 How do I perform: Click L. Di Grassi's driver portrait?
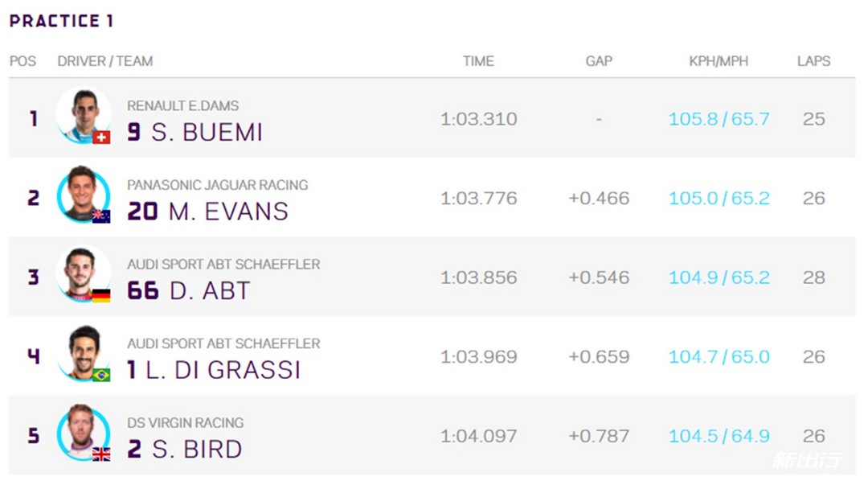click(84, 354)
